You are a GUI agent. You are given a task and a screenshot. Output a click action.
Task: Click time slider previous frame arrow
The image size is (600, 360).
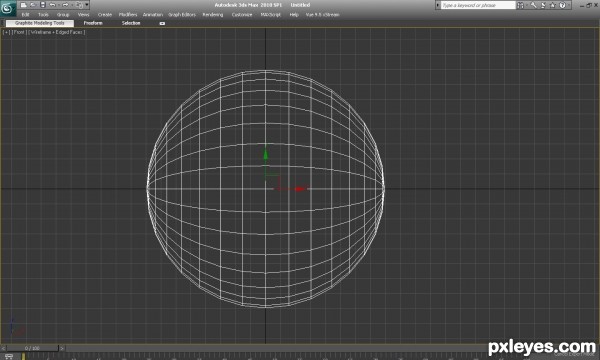(3, 348)
